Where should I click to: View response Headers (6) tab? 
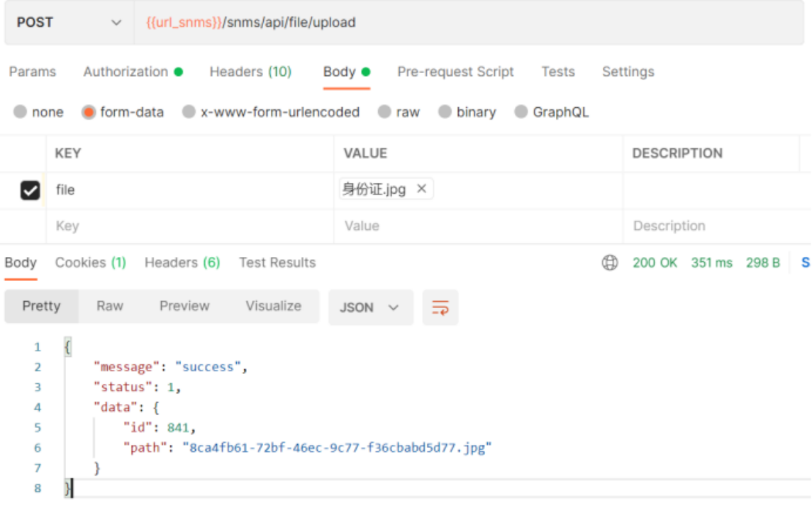(182, 263)
